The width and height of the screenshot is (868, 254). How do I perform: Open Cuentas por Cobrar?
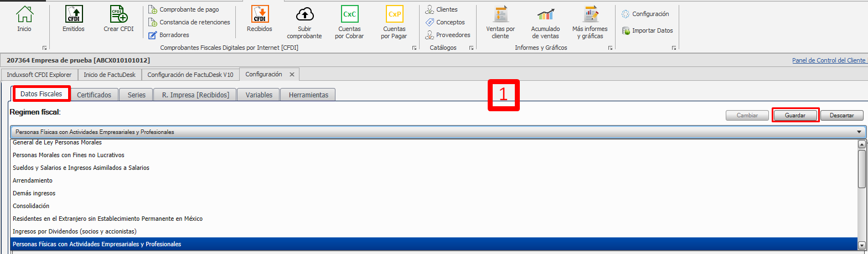coord(349,22)
